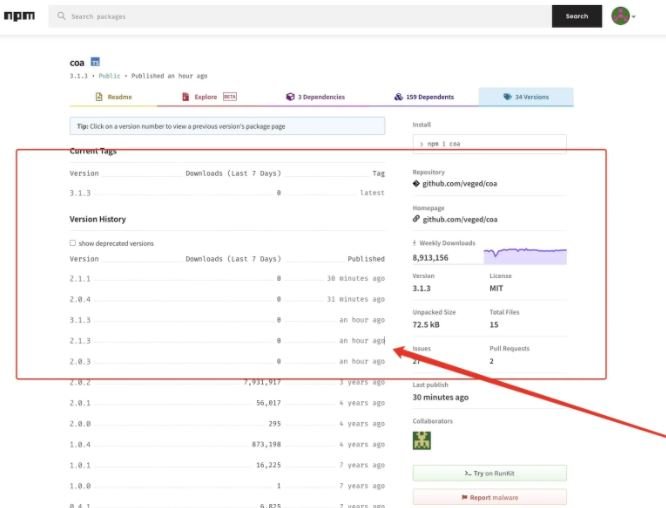666x508 pixels.
Task: Click the repository git diamond icon
Action: pyautogui.click(x=416, y=183)
